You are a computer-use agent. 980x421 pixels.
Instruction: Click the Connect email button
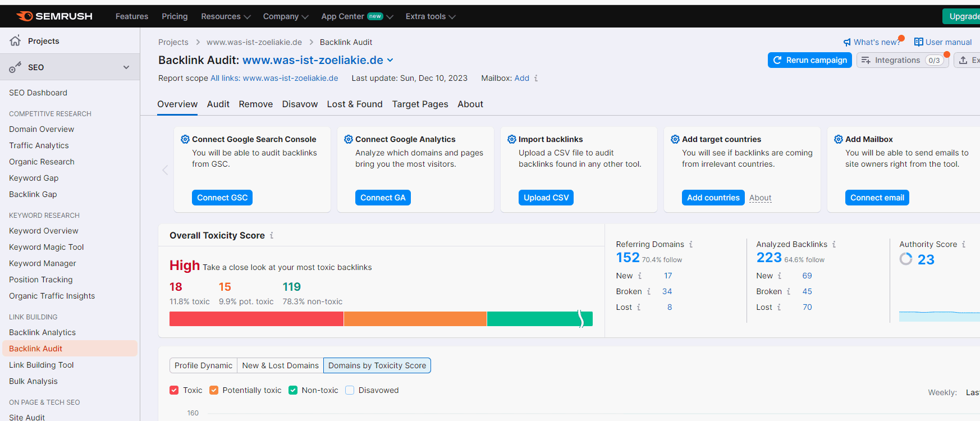[x=877, y=198]
